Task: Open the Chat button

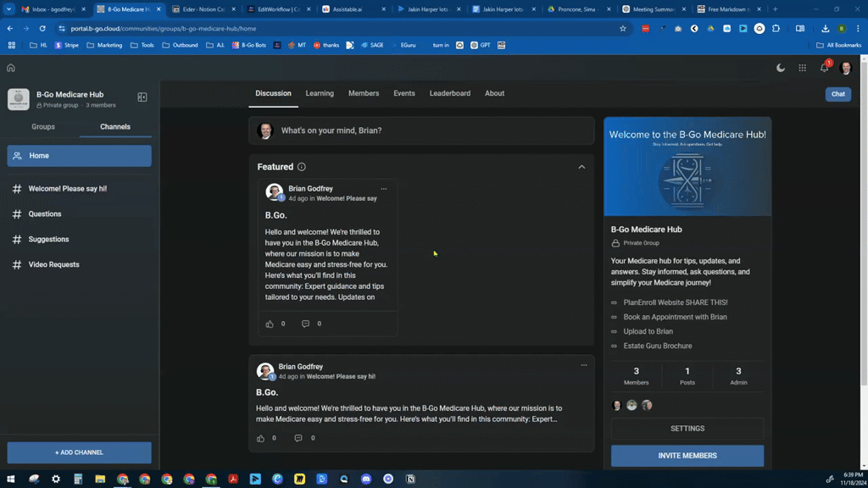Action: point(838,94)
